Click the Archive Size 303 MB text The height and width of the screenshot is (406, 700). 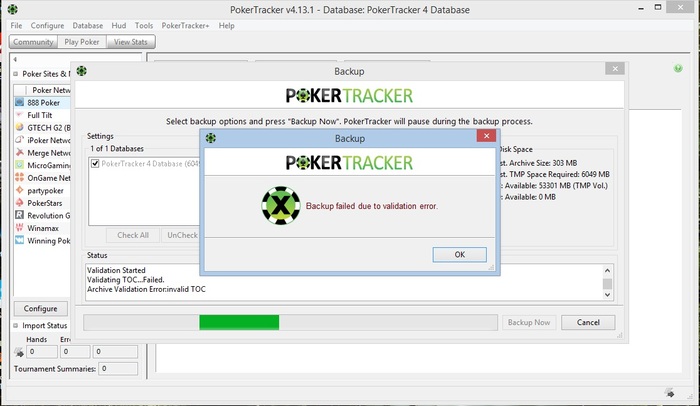538,163
